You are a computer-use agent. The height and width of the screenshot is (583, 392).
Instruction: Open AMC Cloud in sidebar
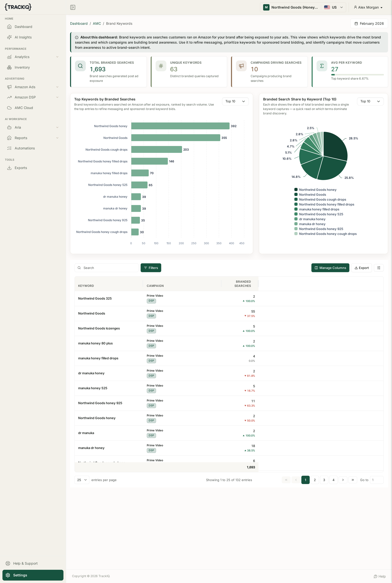(x=33, y=108)
